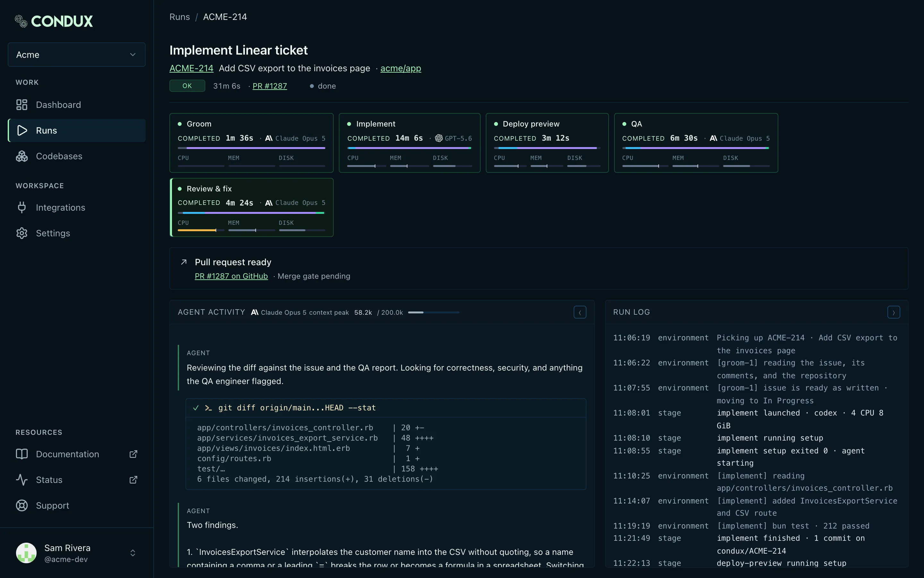Click the Dashboard grid icon

(22, 105)
